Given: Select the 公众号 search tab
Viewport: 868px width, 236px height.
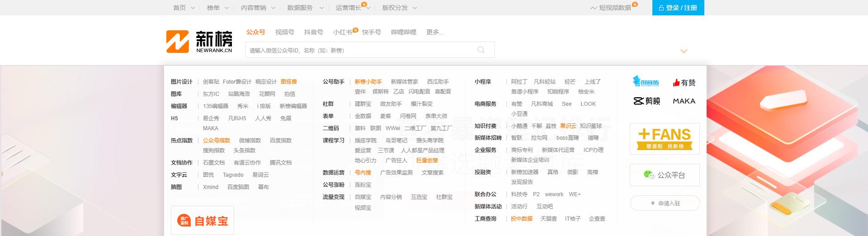Looking at the screenshot, I should (x=256, y=32).
